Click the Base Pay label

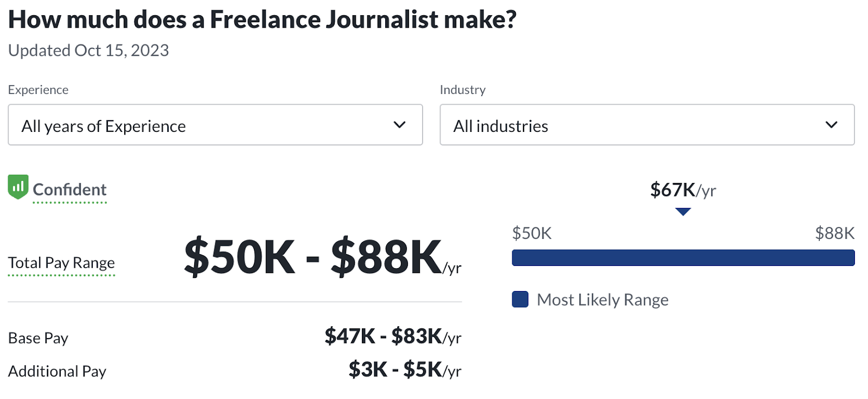pos(38,338)
